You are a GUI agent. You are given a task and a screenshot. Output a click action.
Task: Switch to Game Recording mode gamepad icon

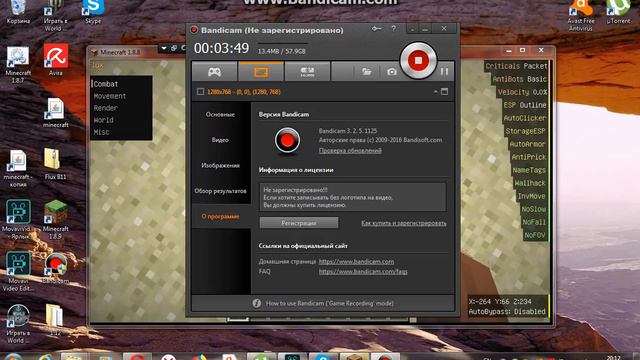pyautogui.click(x=214, y=72)
